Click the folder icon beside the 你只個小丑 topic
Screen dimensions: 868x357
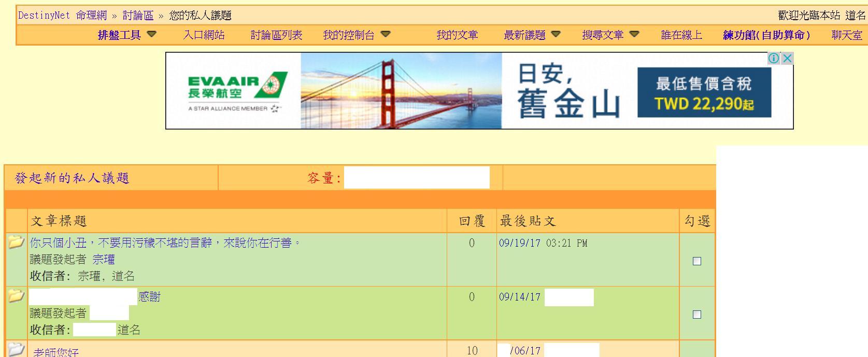16,242
